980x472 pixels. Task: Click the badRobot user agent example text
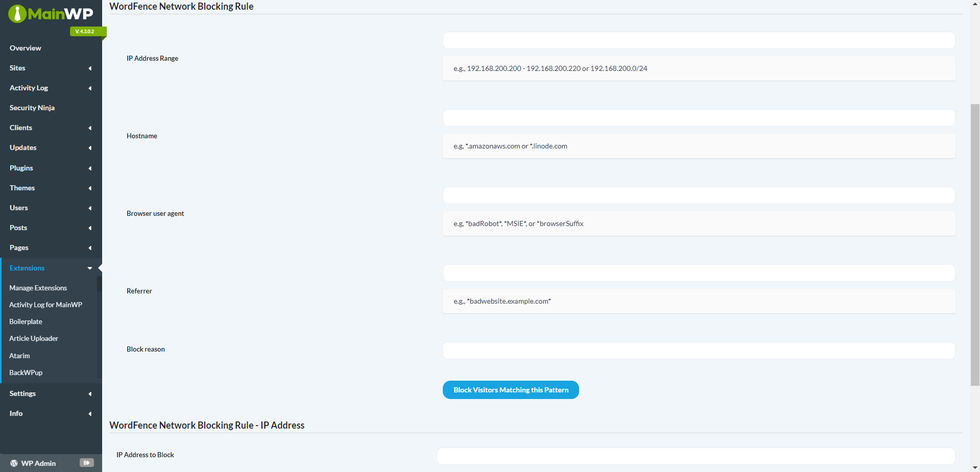pos(518,223)
